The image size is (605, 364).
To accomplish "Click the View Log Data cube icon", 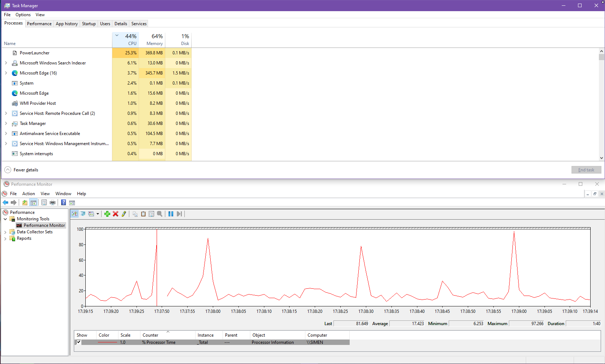I will 83,214.
